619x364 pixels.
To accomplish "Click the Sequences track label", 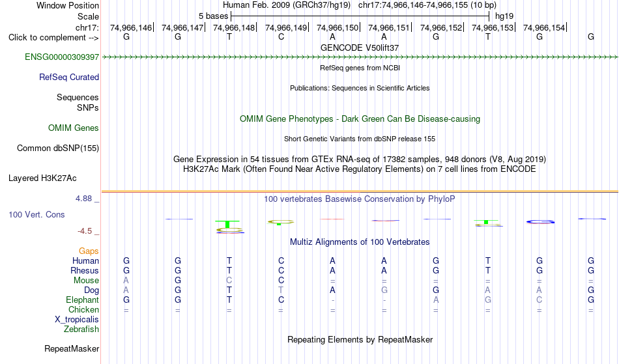I will (78, 98).
